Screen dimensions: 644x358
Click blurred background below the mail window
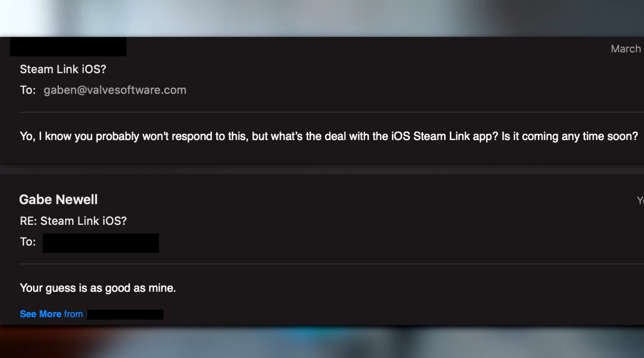coord(322,342)
